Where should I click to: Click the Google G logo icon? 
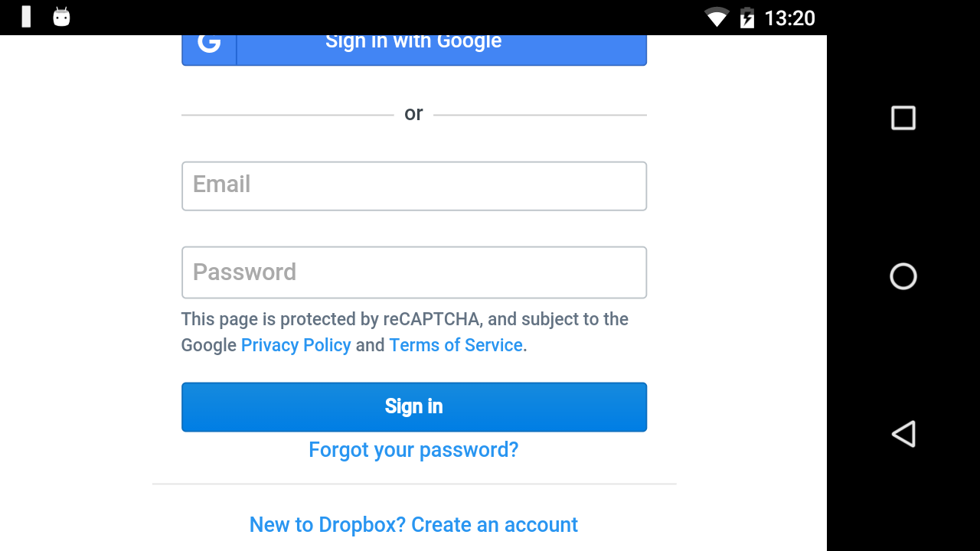tap(208, 44)
